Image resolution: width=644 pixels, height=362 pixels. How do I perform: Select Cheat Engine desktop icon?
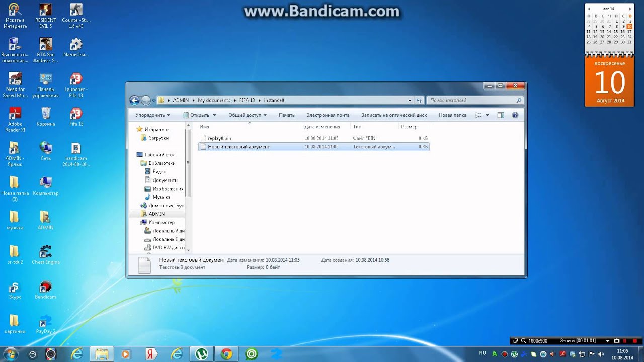[46, 255]
